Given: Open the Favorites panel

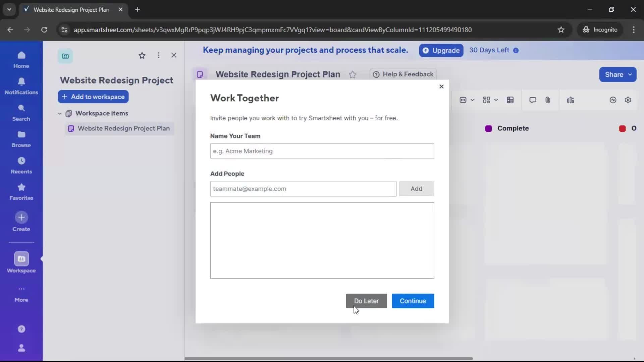Looking at the screenshot, I should tap(21, 192).
